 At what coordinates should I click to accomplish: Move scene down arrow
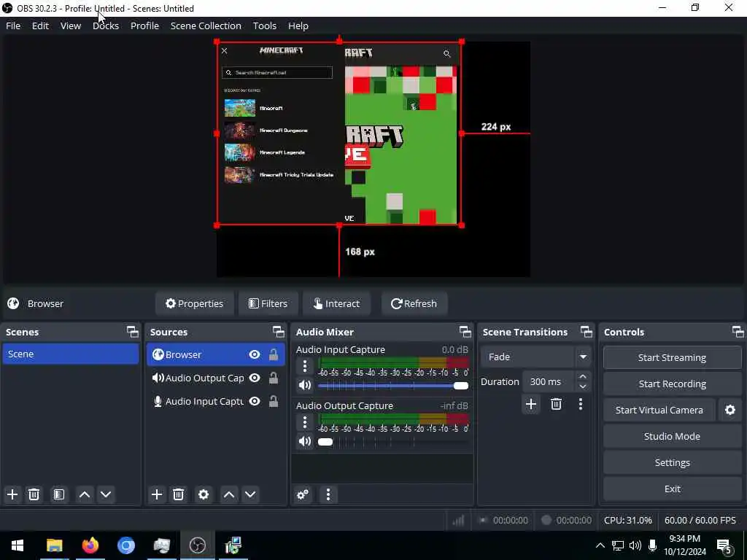pos(106,494)
